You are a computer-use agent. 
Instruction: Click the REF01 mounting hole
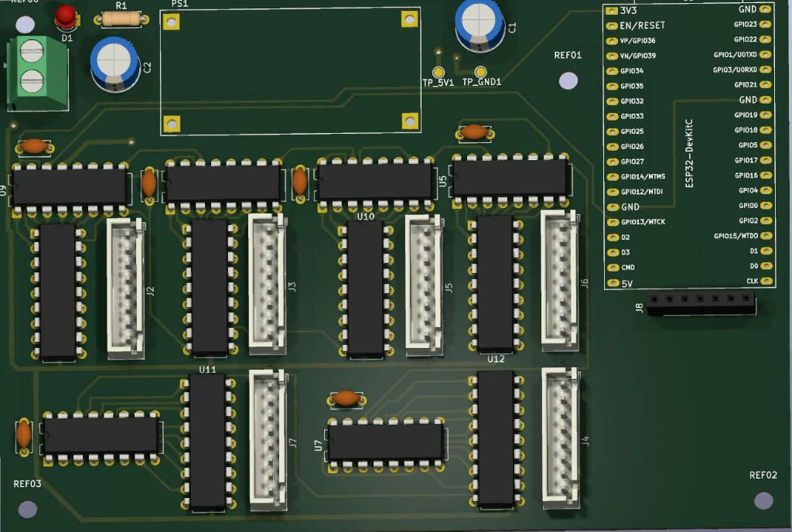(x=568, y=80)
